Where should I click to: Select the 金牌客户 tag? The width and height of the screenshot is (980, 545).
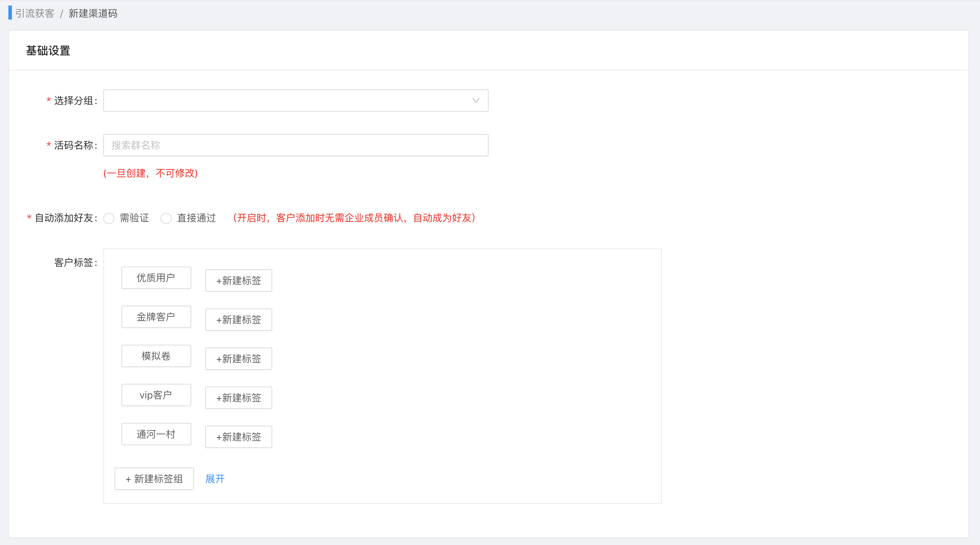(156, 317)
